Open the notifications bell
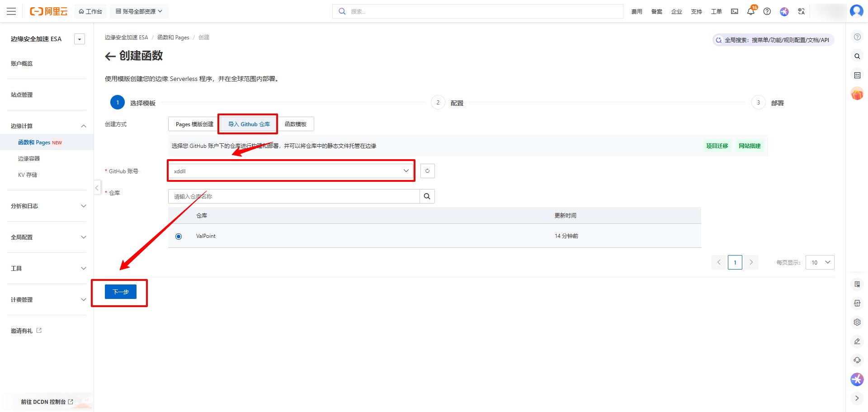This screenshot has width=868, height=412. (751, 11)
